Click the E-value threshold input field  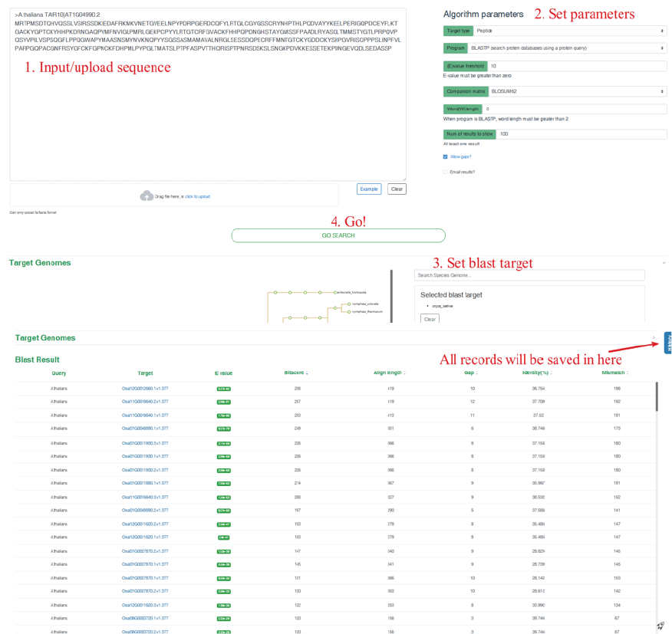577,66
